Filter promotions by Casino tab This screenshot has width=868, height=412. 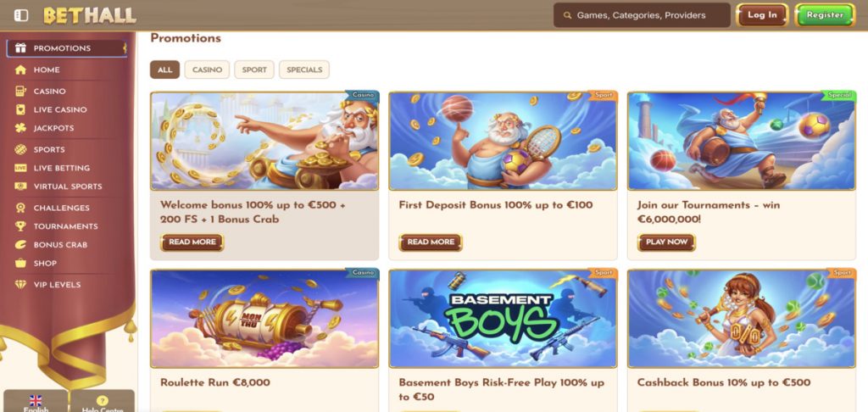(207, 70)
